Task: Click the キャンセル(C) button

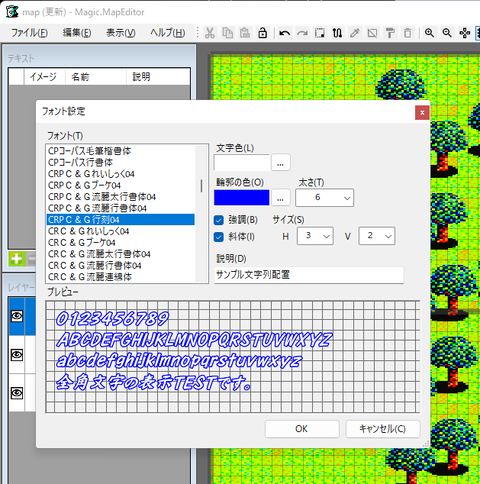Action: tap(383, 429)
